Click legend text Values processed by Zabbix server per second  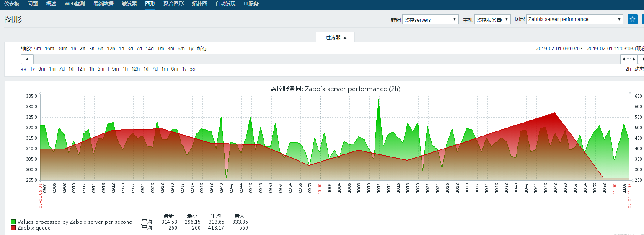click(x=75, y=222)
